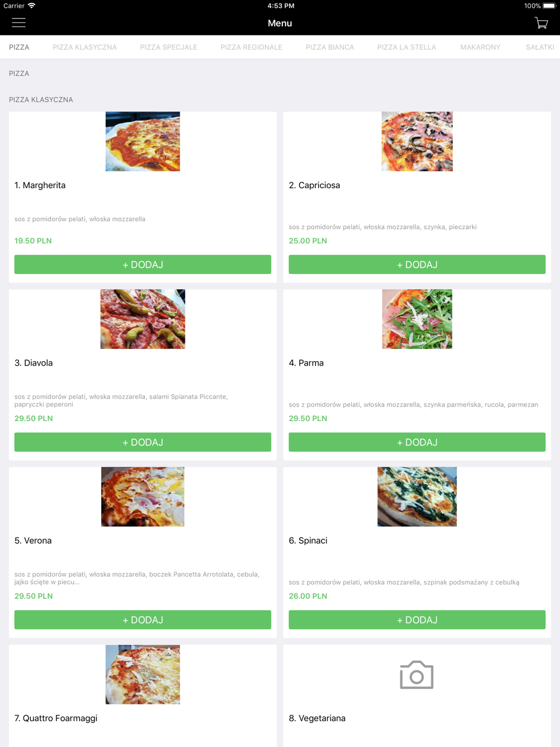This screenshot has width=560, height=747.
Task: Select the Quattro Foarmaggi item name
Action: [56, 718]
